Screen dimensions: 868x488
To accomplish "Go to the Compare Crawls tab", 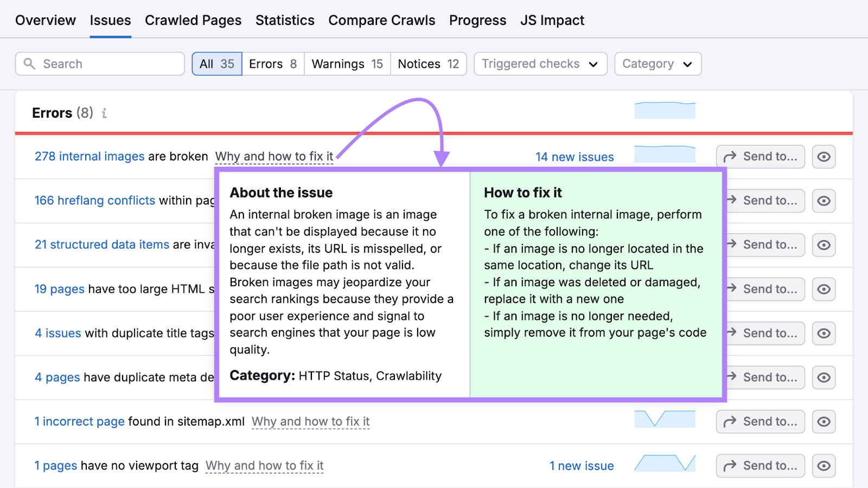I will [x=382, y=21].
